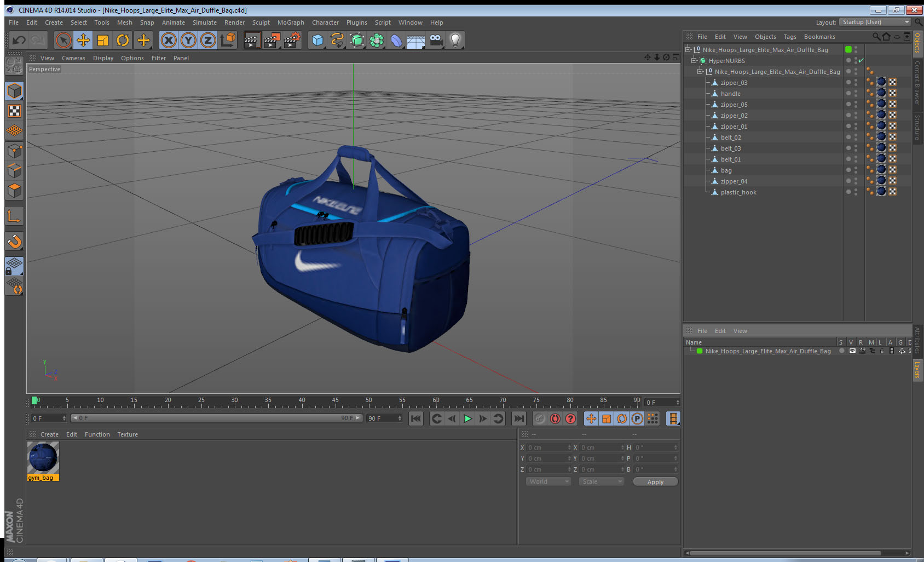Screen dimensions: 924x562
Task: Open the Scale mode dropdown
Action: 602,481
